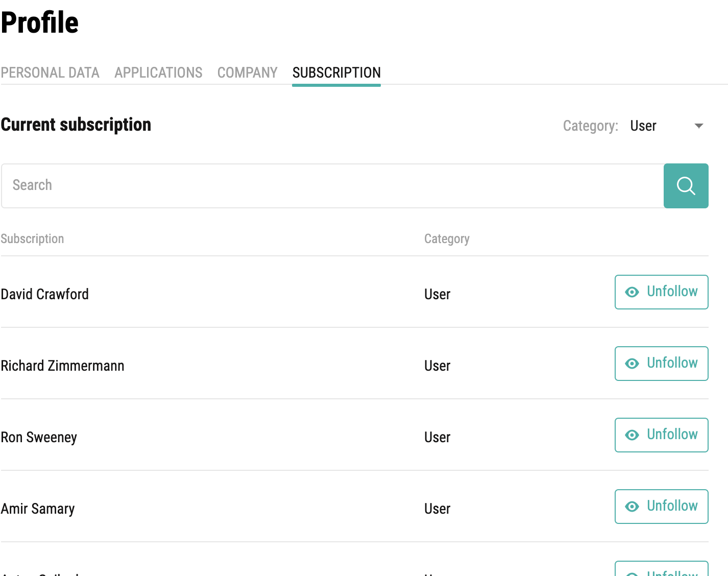Select the Subscription tab
The width and height of the screenshot is (728, 576).
[336, 73]
